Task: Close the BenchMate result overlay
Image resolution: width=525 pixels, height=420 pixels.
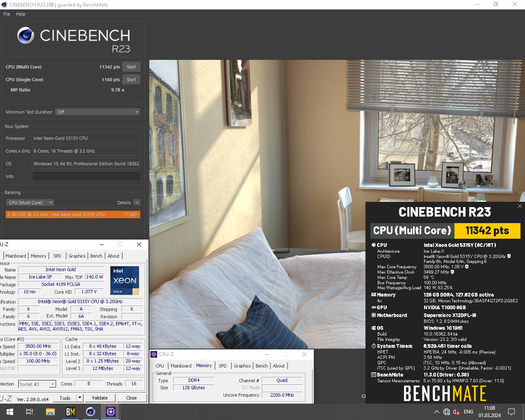Action: click(520, 206)
